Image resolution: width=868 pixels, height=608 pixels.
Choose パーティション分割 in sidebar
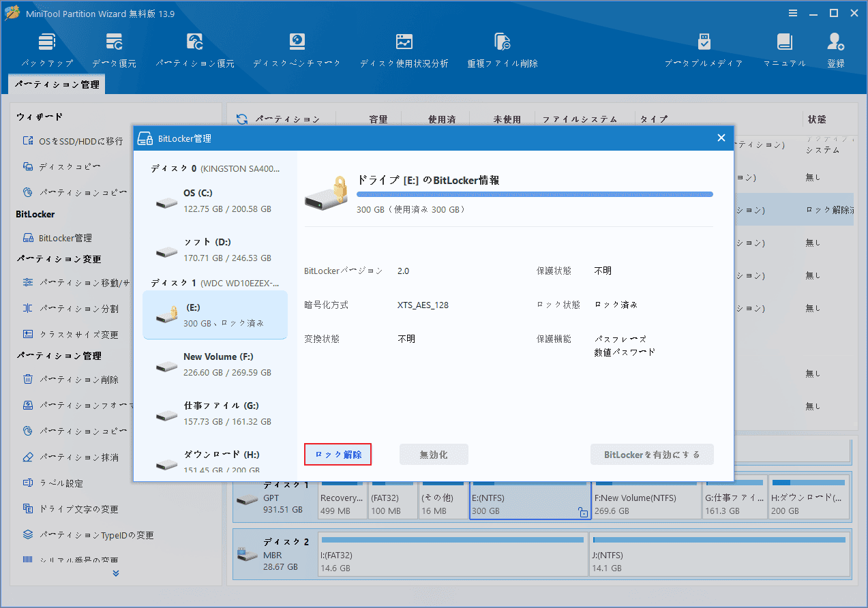coord(71,309)
